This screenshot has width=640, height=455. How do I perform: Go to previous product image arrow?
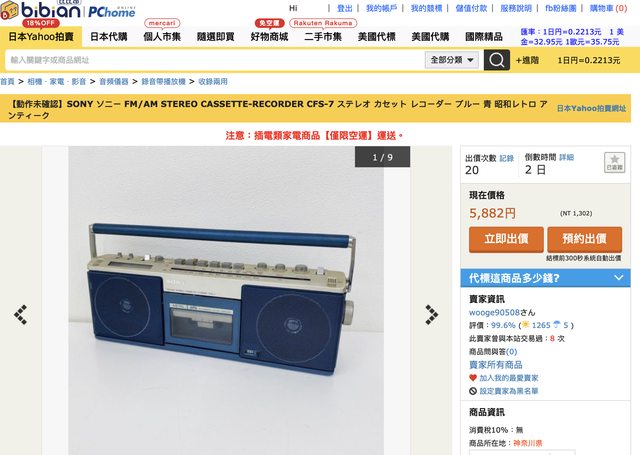[20, 315]
